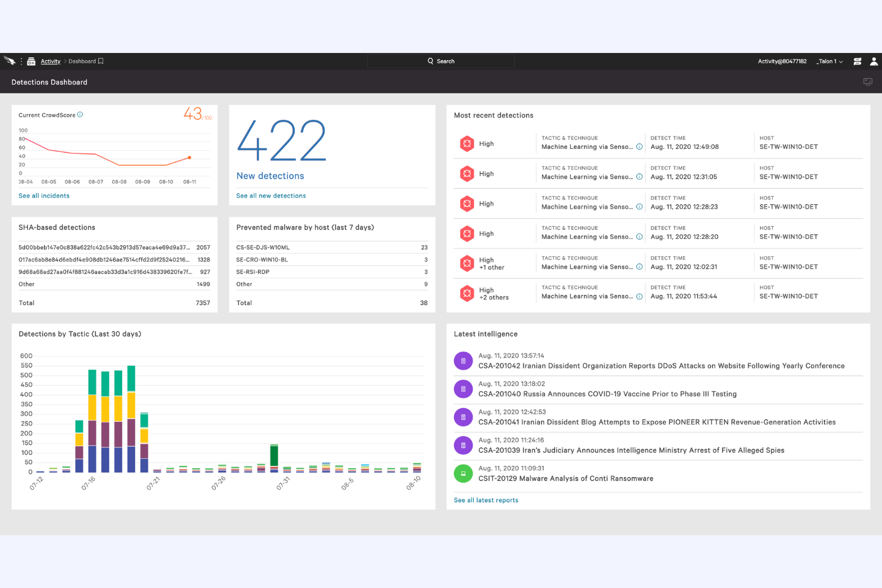This screenshot has height=588, width=882.
Task: Open the Activity breadcrumb menu
Action: click(x=51, y=61)
